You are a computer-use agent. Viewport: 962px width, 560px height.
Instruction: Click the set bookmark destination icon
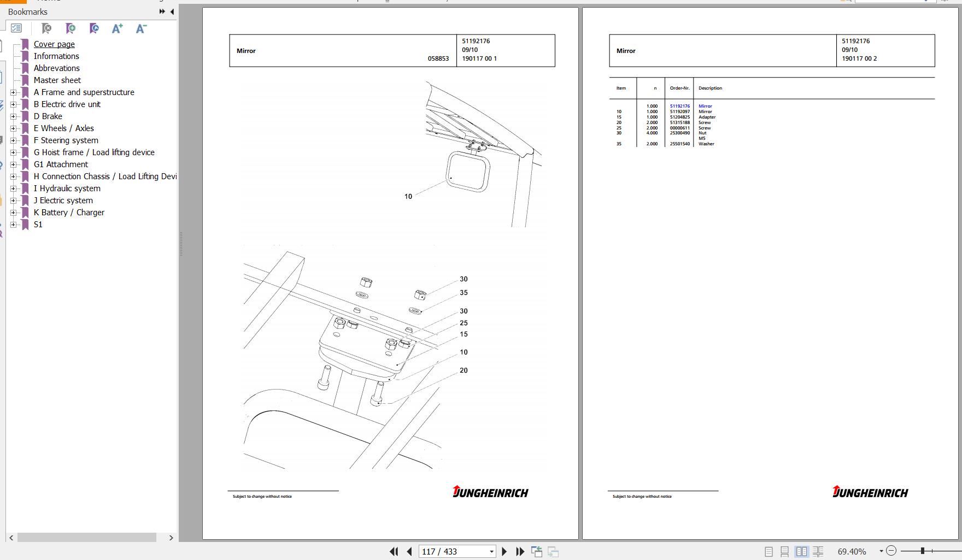click(x=94, y=28)
